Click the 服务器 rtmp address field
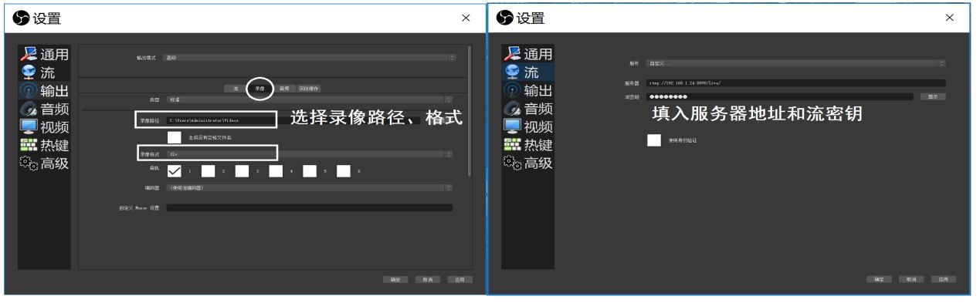980x303 pixels. tap(796, 82)
